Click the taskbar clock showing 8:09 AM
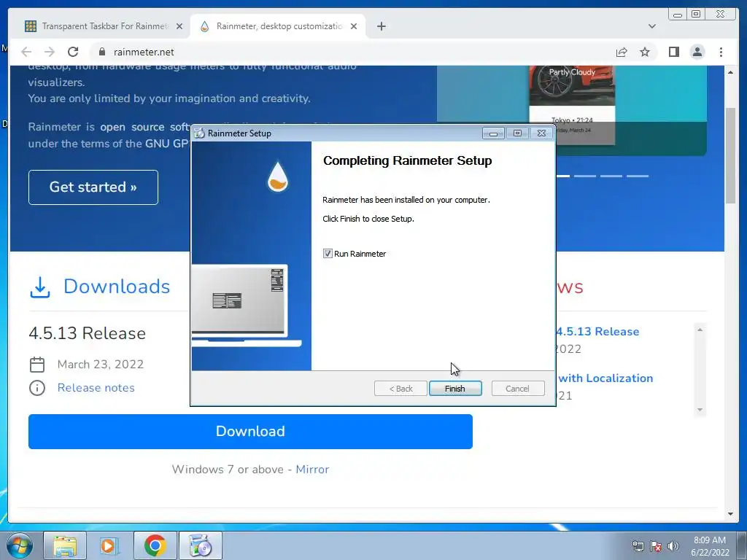 click(x=710, y=546)
